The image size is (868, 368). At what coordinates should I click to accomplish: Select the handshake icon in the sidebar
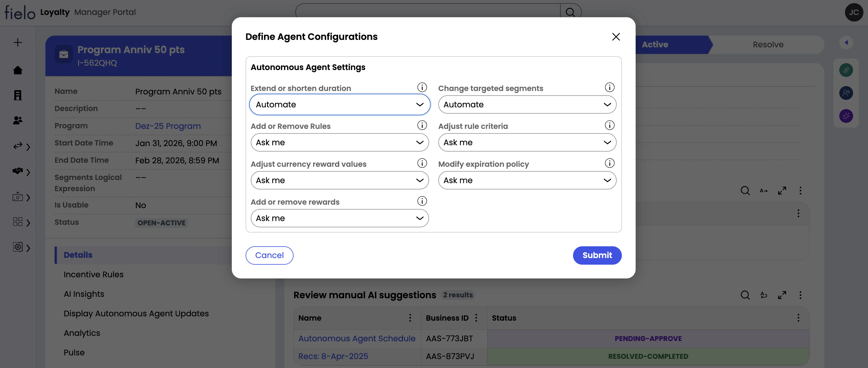tap(17, 172)
